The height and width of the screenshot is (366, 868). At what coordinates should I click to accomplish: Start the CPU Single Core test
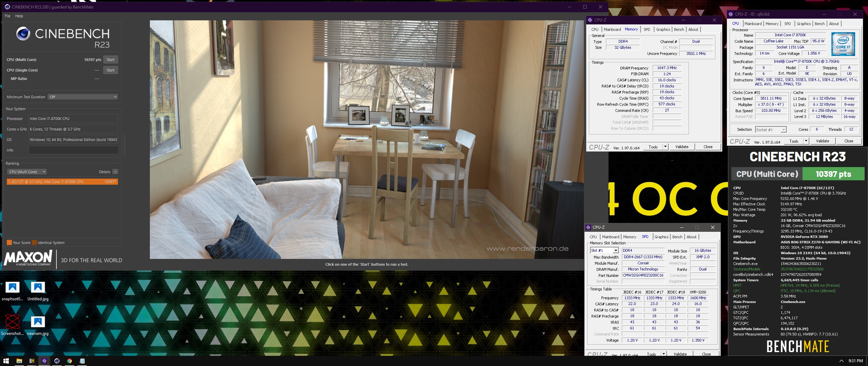tap(111, 70)
